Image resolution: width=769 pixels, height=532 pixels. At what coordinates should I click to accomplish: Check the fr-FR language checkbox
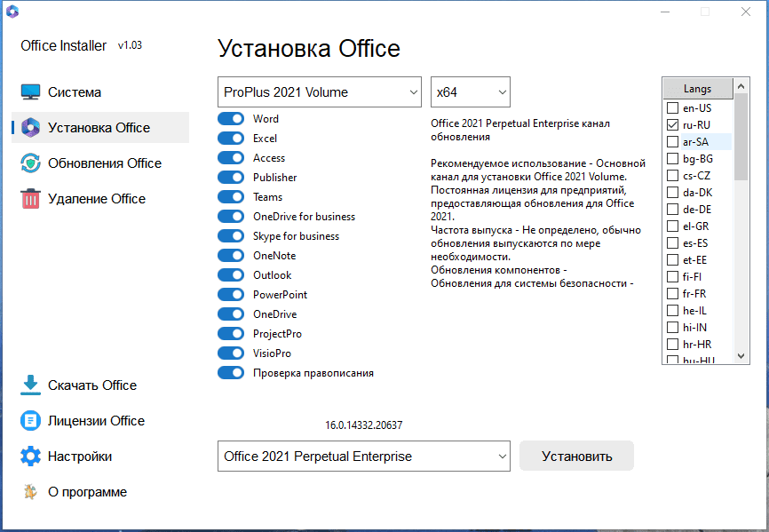tap(673, 294)
